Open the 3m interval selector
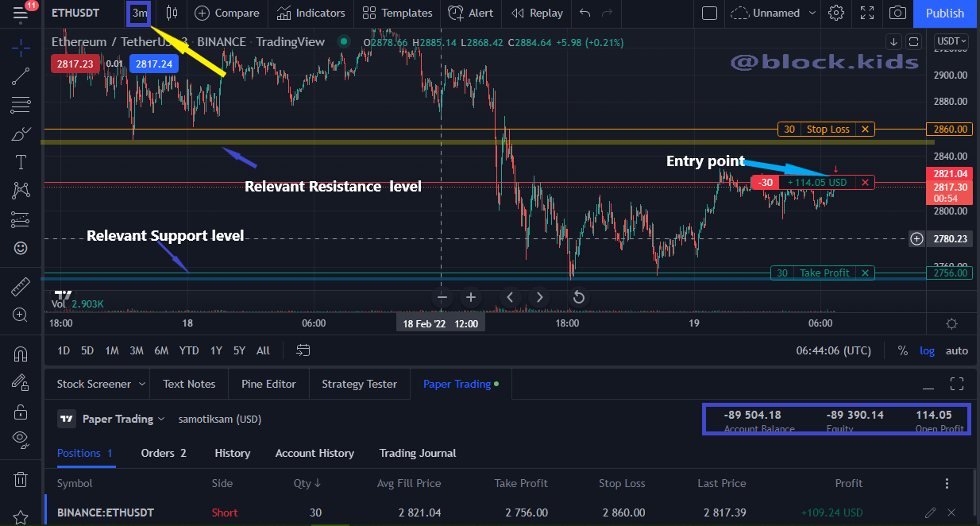The height and width of the screenshot is (526, 980). pyautogui.click(x=139, y=13)
